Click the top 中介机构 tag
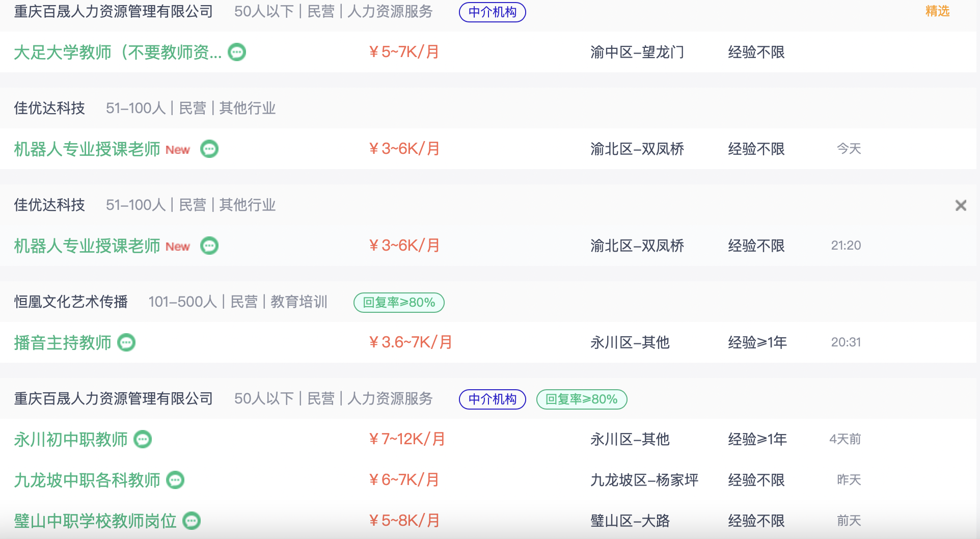980x539 pixels. pos(493,12)
